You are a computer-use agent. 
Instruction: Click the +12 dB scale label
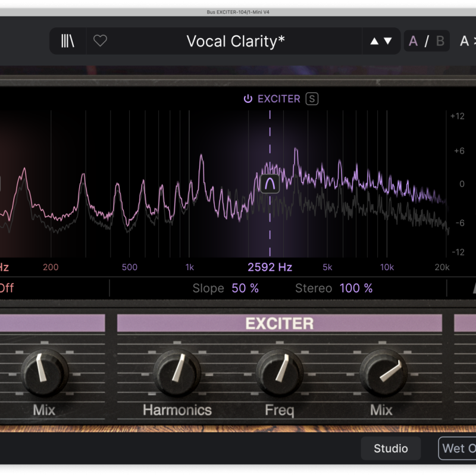pyautogui.click(x=457, y=116)
